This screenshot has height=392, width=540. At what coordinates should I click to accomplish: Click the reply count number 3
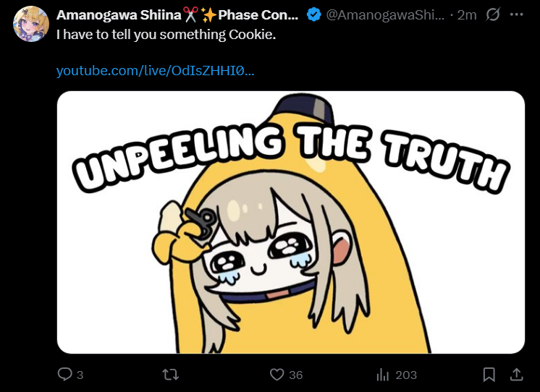pos(80,375)
